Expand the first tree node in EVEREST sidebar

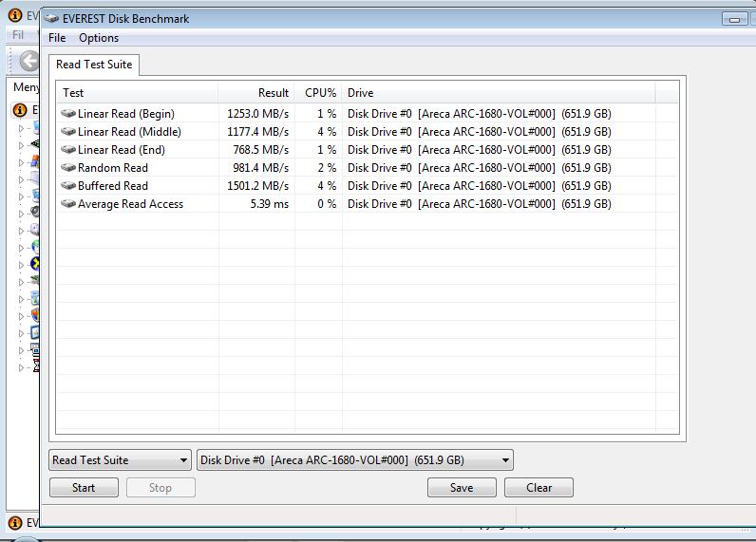(x=21, y=128)
